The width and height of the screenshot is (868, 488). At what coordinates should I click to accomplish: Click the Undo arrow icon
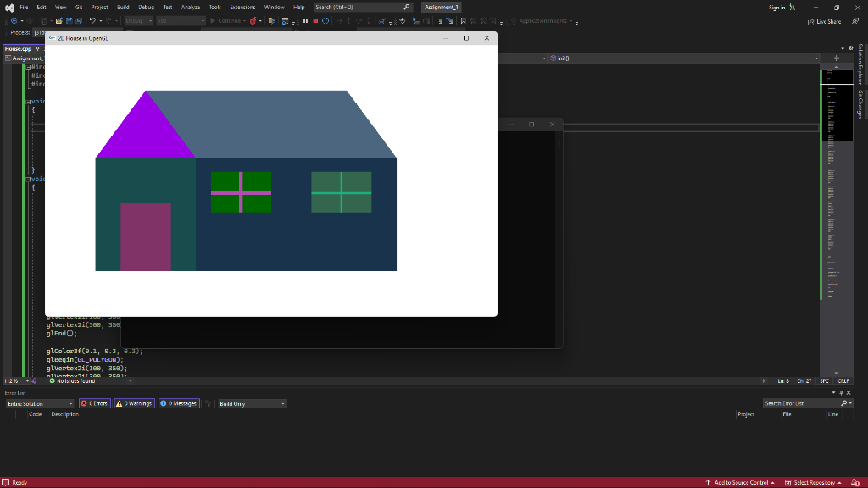[x=92, y=21]
